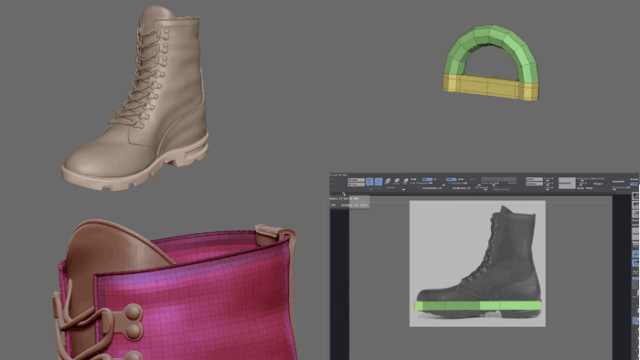The height and width of the screenshot is (360, 640).
Task: Select the Rotate transform icon
Action: click(405, 182)
